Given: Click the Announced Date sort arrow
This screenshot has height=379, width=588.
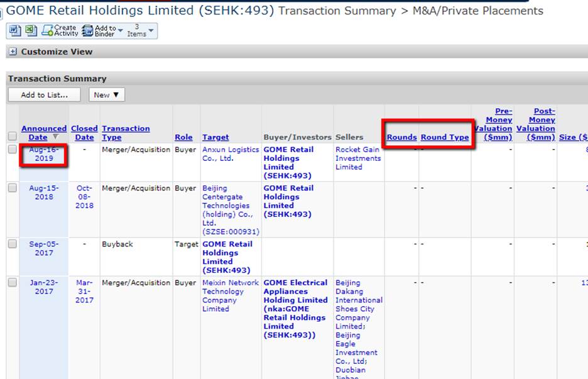Looking at the screenshot, I should click(x=55, y=137).
